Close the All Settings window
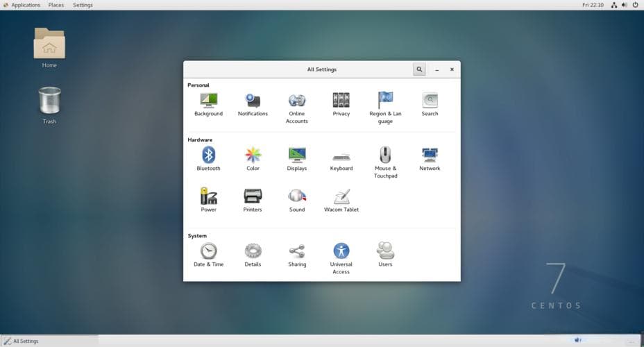 coord(452,69)
